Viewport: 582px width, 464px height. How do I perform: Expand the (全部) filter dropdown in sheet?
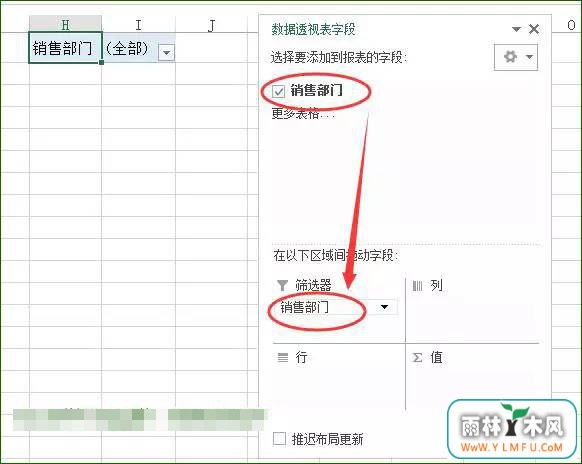click(166, 52)
